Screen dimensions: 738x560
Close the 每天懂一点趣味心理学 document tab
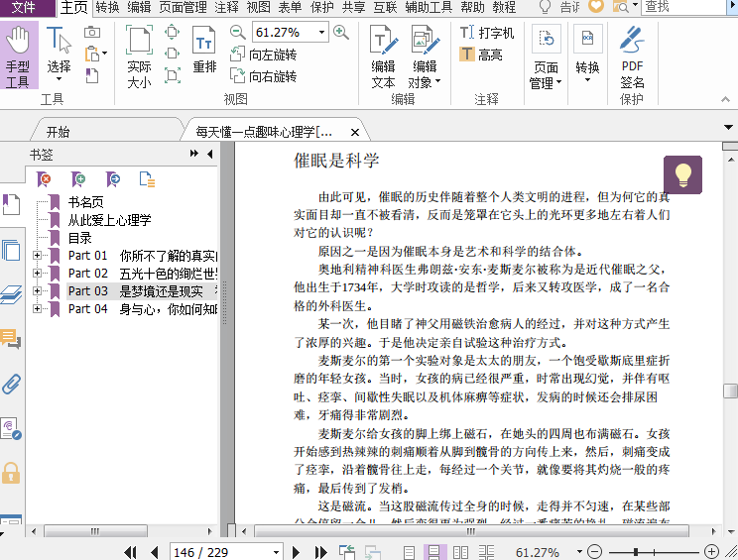355,132
